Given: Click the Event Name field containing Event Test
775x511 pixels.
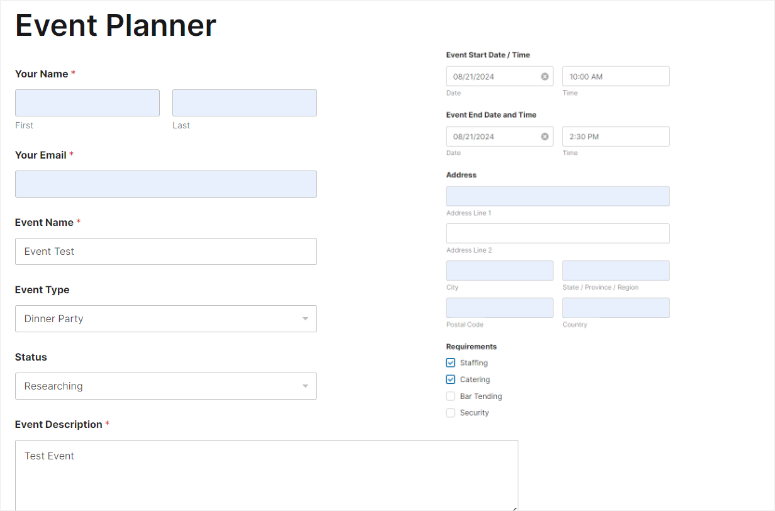Looking at the screenshot, I should pyautogui.click(x=166, y=252).
